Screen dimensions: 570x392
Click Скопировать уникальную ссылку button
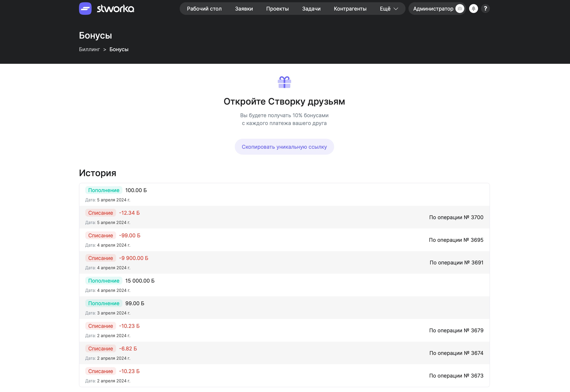tap(284, 147)
